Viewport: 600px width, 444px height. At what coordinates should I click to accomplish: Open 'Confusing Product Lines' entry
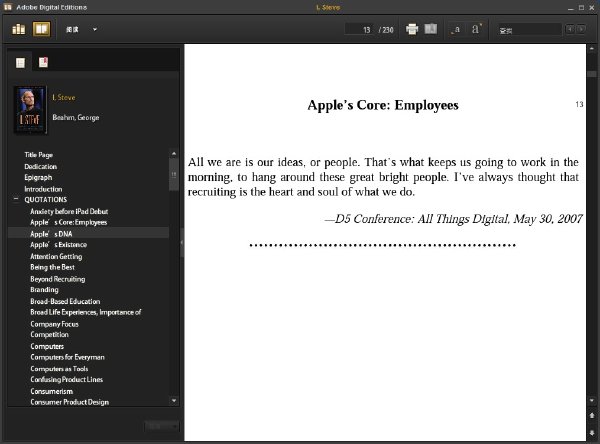[x=67, y=379]
